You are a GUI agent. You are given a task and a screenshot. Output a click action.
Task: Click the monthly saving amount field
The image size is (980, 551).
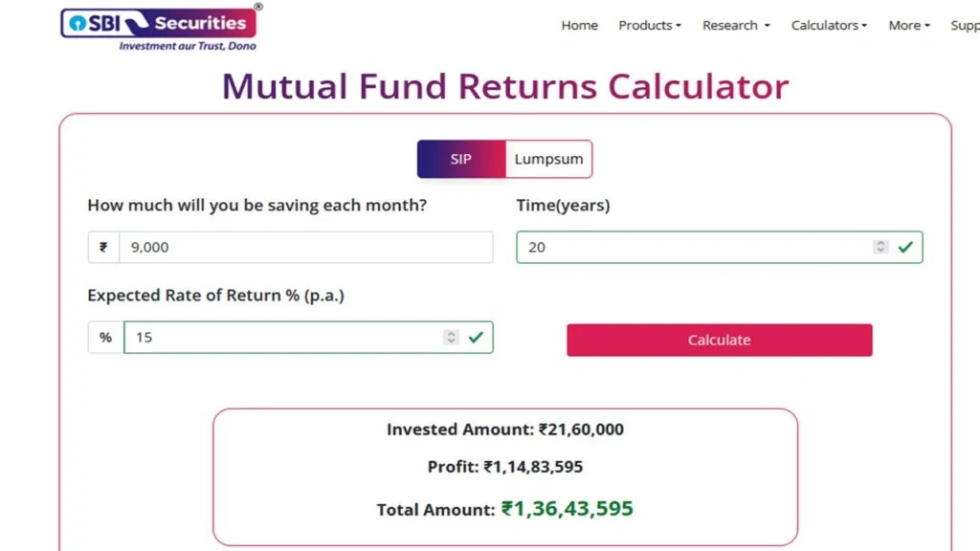click(304, 247)
